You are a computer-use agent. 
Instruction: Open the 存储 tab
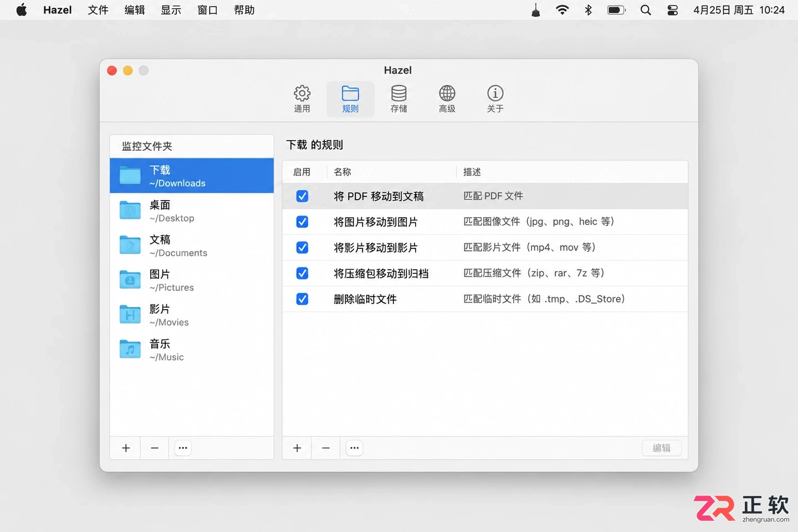[398, 99]
